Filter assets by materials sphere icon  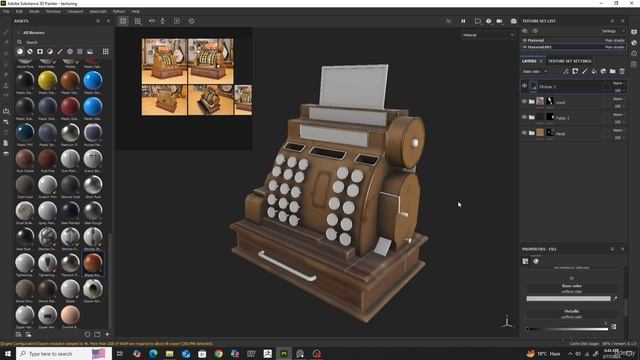coord(20,51)
